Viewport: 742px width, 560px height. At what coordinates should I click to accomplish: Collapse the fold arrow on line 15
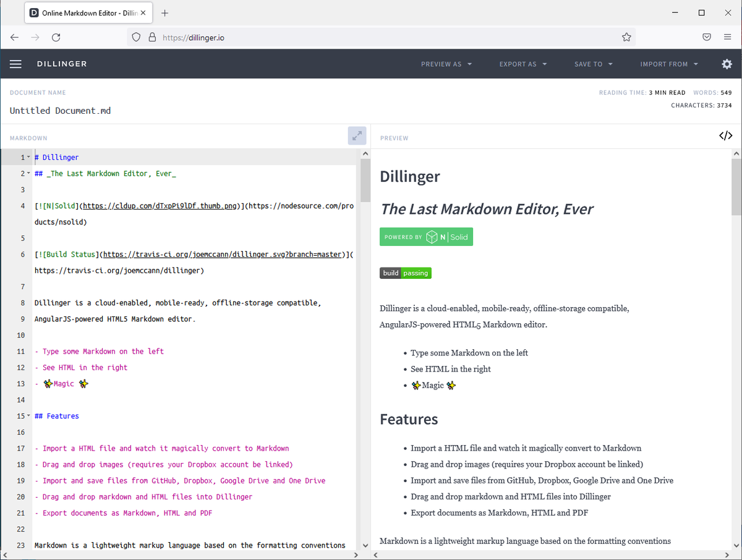pos(28,416)
